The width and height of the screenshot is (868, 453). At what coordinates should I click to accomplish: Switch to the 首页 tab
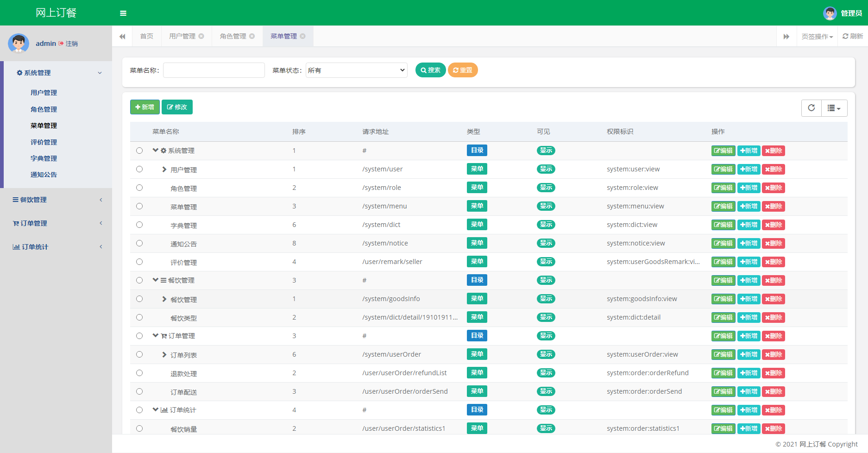pyautogui.click(x=147, y=36)
